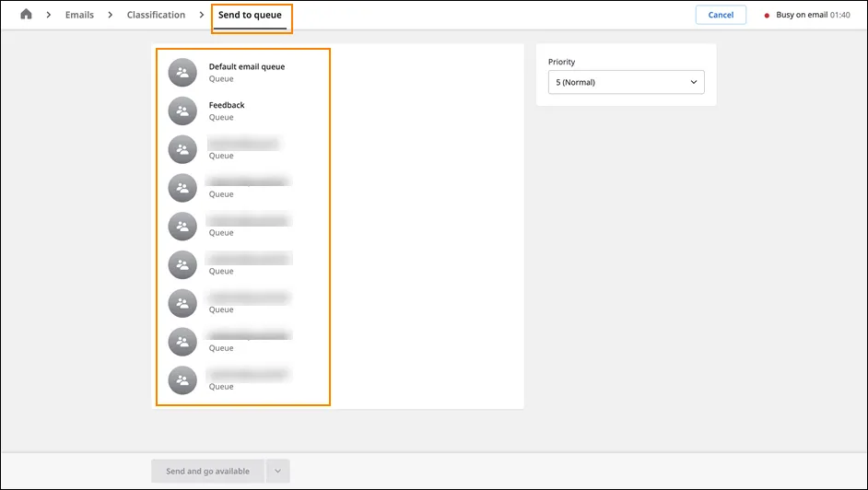Click the chevron after the home icon
Viewport: 868px width, 490px height.
coord(49,15)
